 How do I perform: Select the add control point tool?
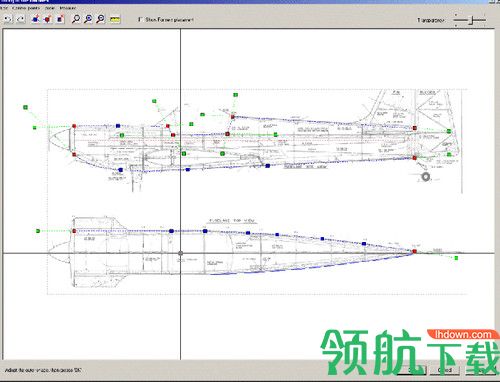coord(35,19)
